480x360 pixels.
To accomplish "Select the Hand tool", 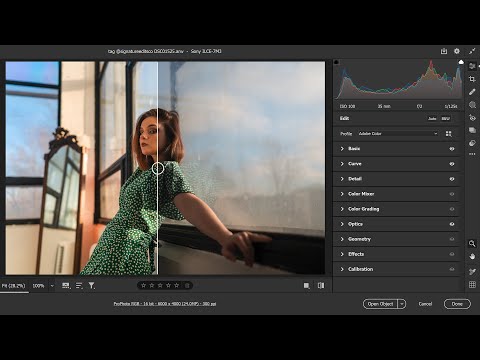I will pos(472,256).
